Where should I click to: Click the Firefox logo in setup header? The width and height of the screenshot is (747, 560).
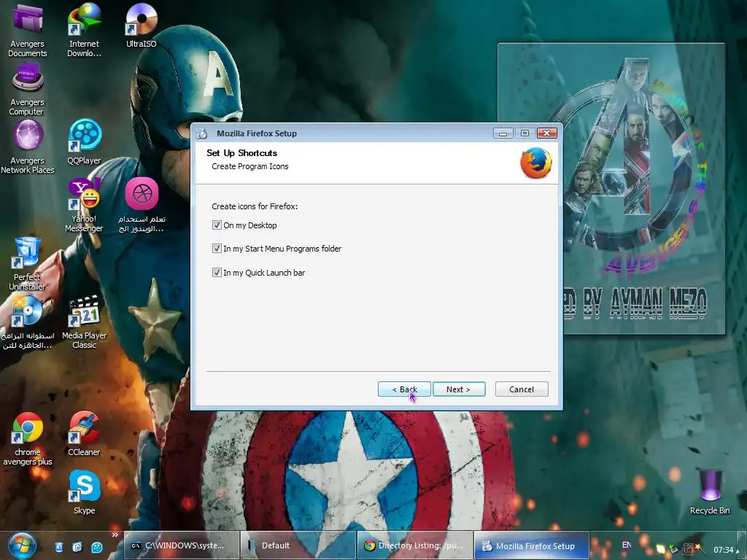(536, 163)
